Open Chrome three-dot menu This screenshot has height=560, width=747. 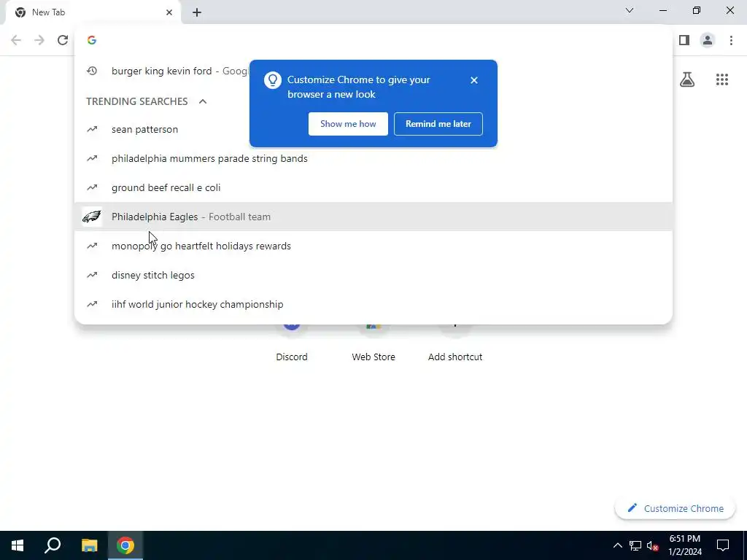731,41
